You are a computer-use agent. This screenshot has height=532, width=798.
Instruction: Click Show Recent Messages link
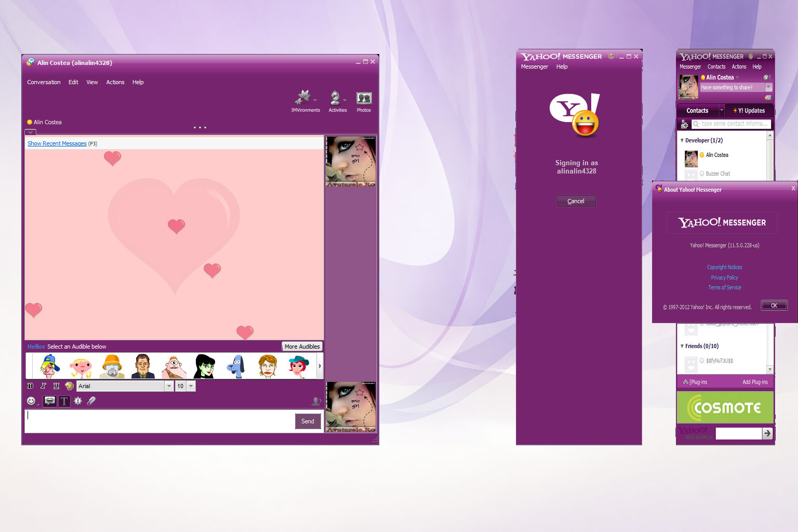pyautogui.click(x=57, y=143)
